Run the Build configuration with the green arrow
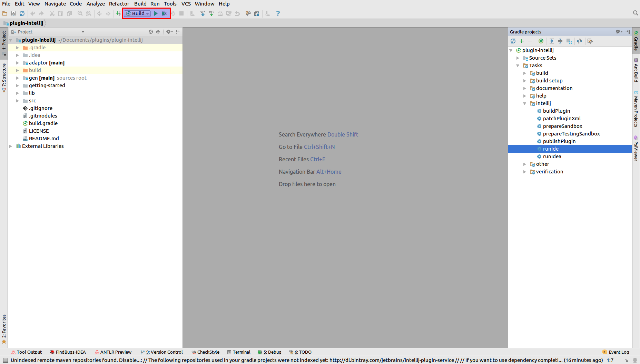Image resolution: width=640 pixels, height=364 pixels. (x=156, y=13)
